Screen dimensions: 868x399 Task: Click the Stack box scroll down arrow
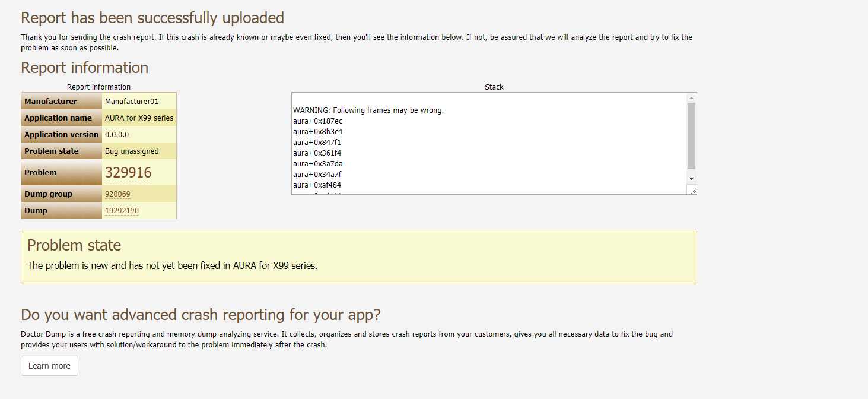click(x=691, y=178)
